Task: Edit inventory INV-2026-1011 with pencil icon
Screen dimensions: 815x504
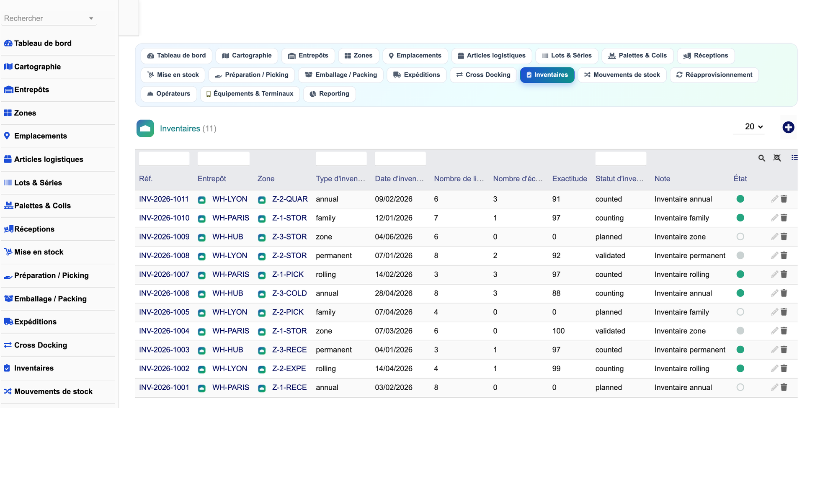Action: pyautogui.click(x=774, y=199)
